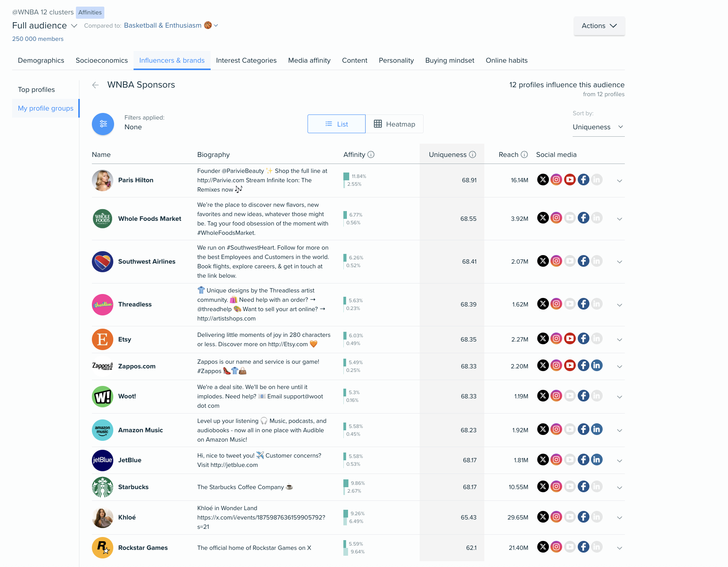Open the Full audience selector

pos(45,26)
